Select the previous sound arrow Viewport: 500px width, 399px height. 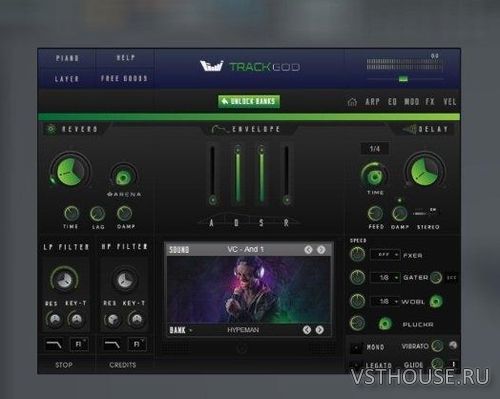[308, 249]
